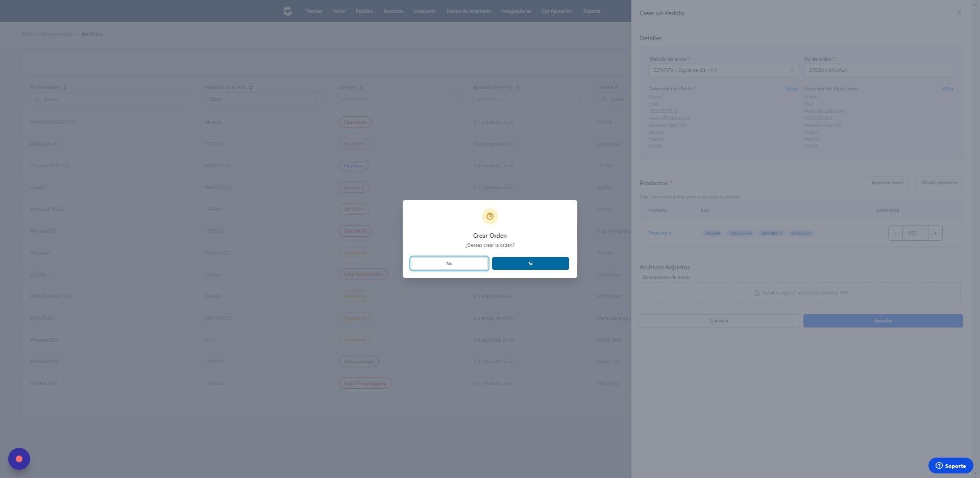Viewport: 980px width, 478px height.
Task: Open the Seleccionar dropdown under Estado
Action: [x=398, y=99]
